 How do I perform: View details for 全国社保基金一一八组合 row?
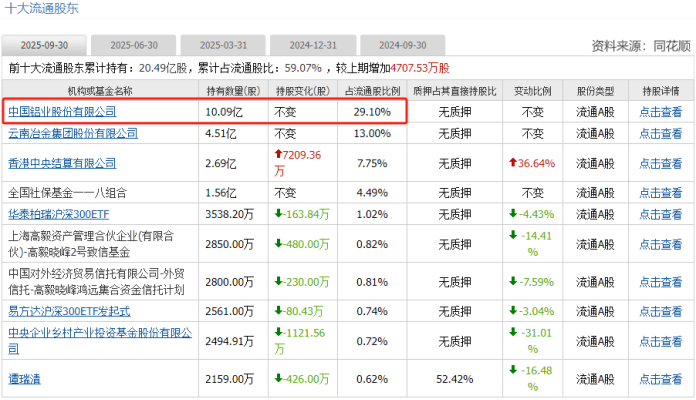[660, 193]
